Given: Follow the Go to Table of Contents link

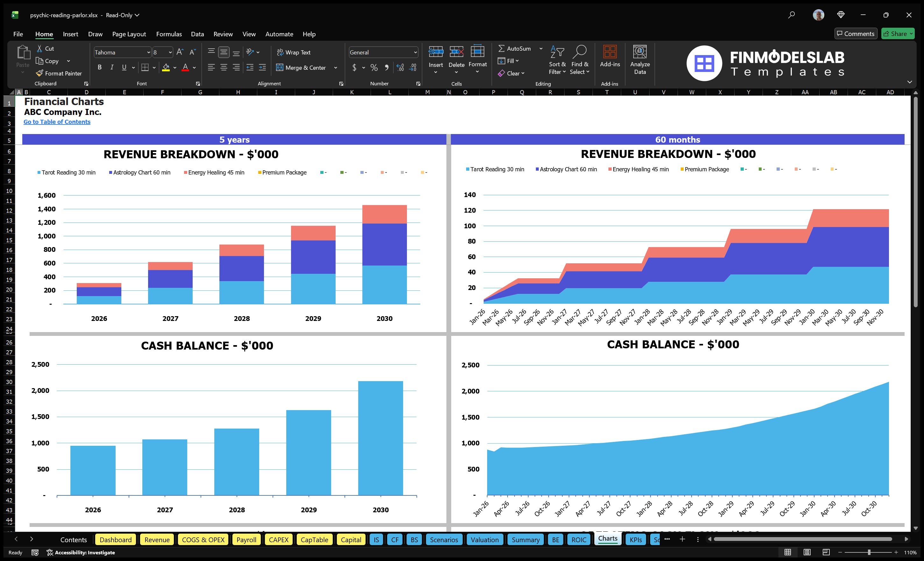Looking at the screenshot, I should point(57,122).
